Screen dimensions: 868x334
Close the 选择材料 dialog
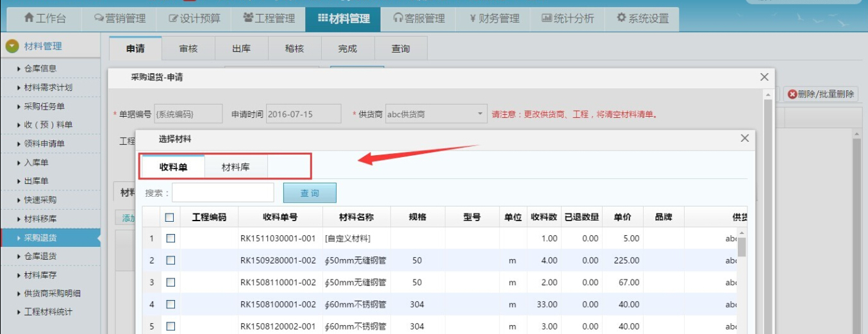[x=744, y=138]
